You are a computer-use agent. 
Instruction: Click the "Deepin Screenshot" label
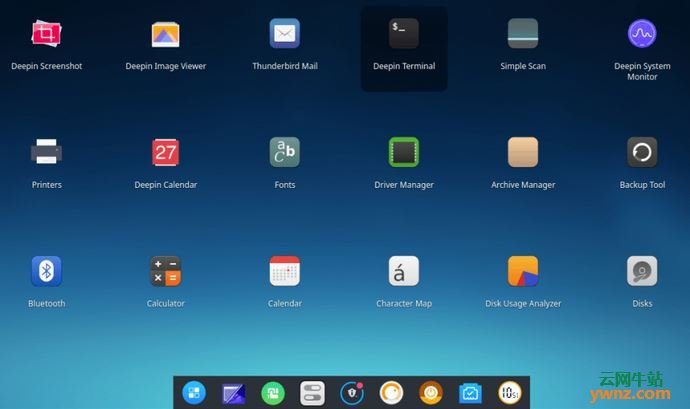(x=47, y=66)
